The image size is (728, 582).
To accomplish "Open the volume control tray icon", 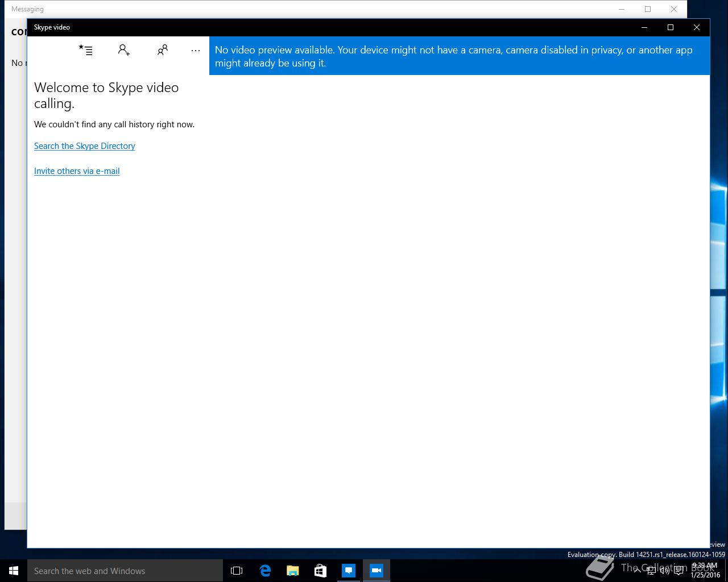I will pyautogui.click(x=665, y=571).
